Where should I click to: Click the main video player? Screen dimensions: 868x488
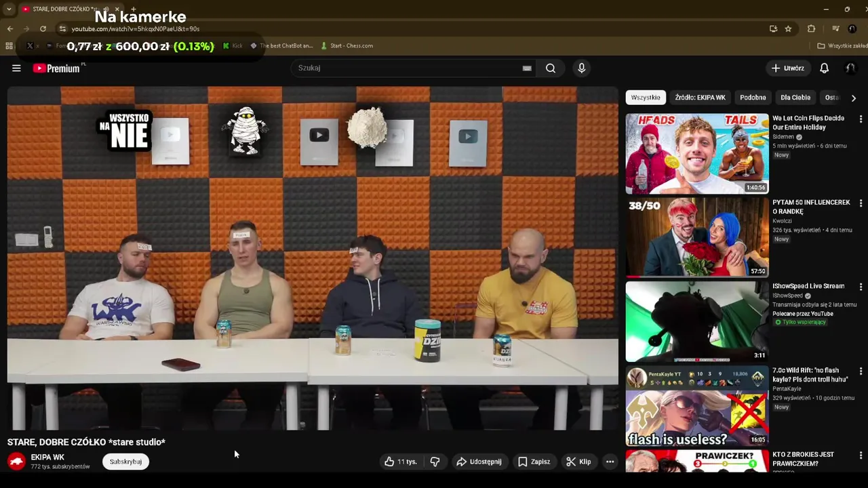(313, 258)
